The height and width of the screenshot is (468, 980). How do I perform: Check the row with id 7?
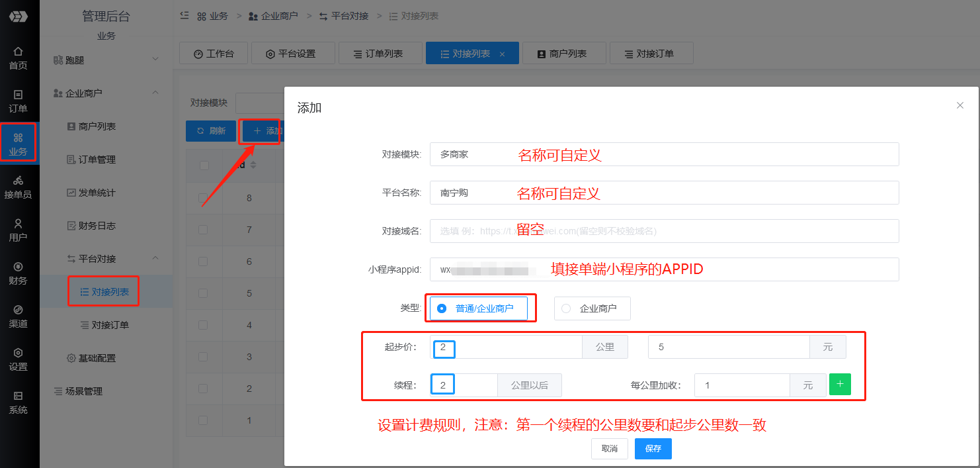coord(204,230)
